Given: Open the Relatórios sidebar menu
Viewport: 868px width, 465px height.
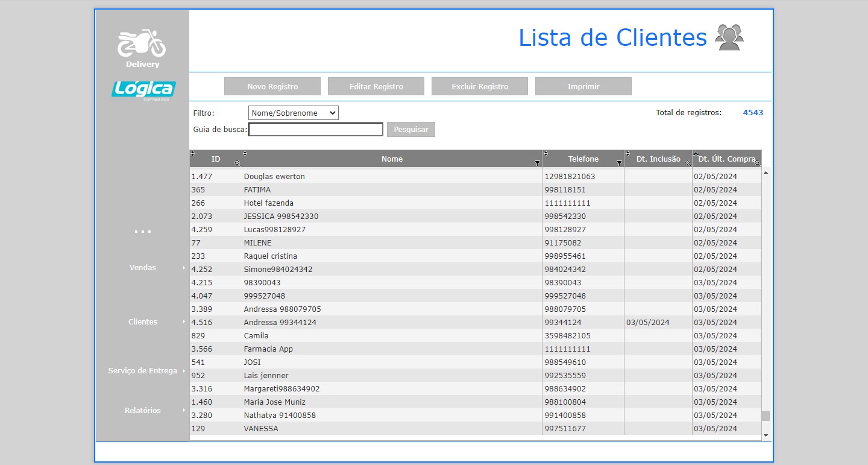Looking at the screenshot, I should click(x=143, y=411).
